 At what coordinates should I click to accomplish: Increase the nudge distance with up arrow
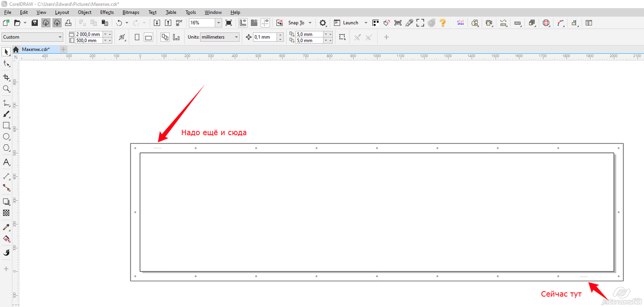(x=280, y=35)
